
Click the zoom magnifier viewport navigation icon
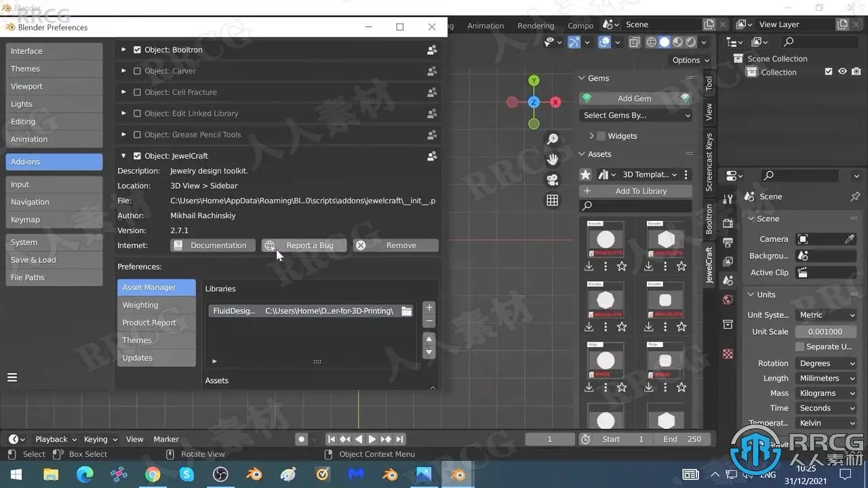coord(553,139)
